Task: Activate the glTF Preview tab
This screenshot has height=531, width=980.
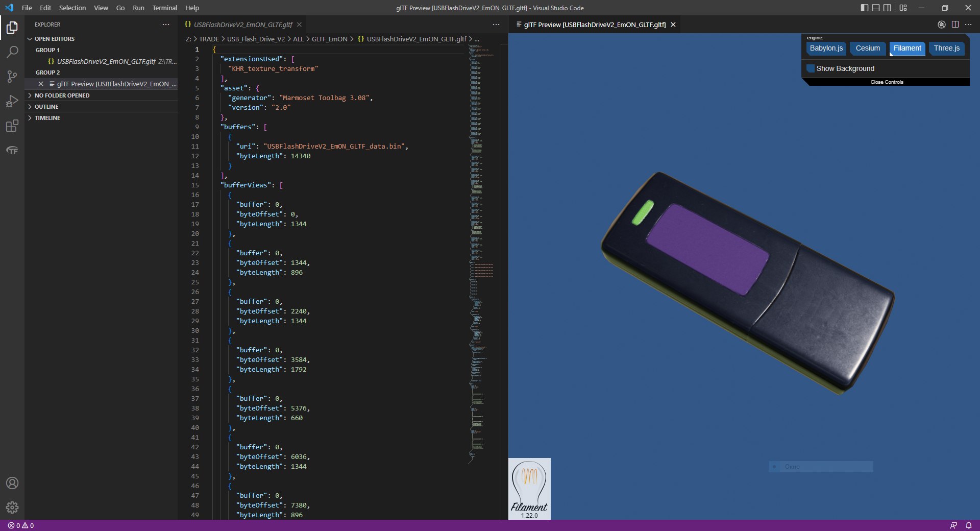Action: (595, 25)
